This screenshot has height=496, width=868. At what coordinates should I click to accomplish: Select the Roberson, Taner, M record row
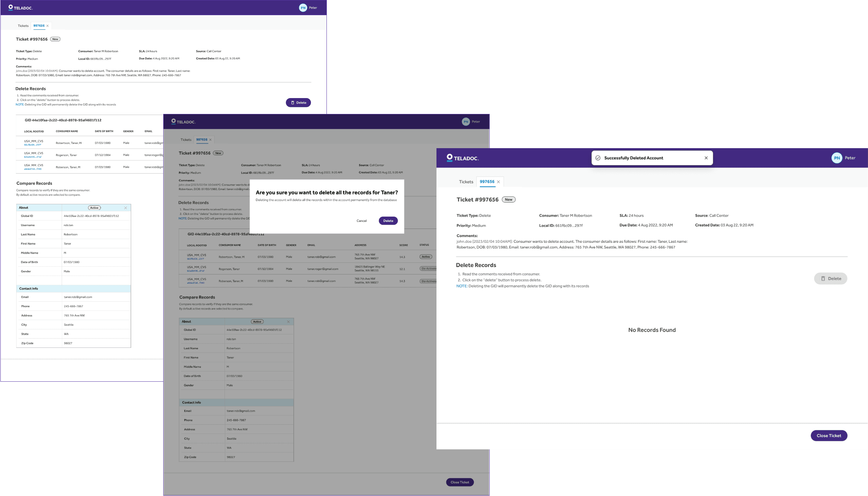[x=68, y=167]
